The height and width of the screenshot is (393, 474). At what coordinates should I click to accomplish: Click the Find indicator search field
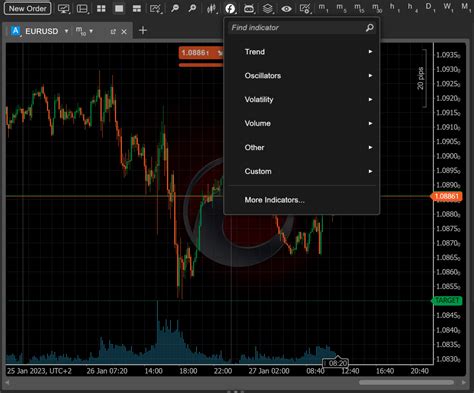302,28
